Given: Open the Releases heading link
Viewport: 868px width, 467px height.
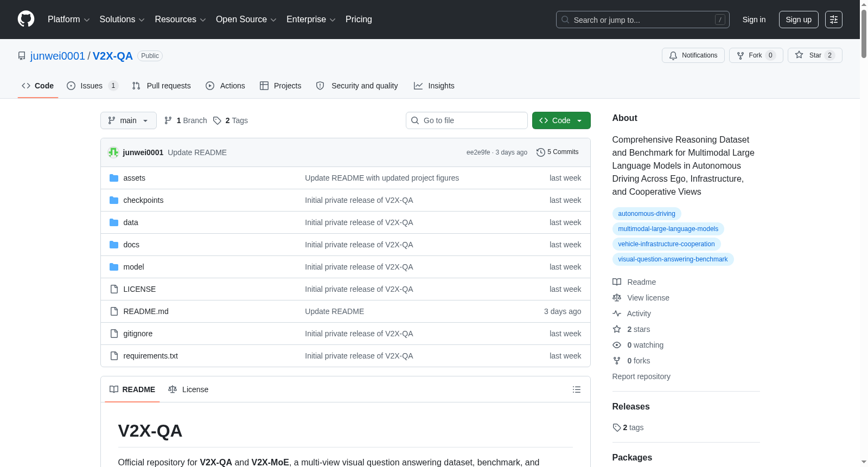Looking at the screenshot, I should tap(631, 407).
